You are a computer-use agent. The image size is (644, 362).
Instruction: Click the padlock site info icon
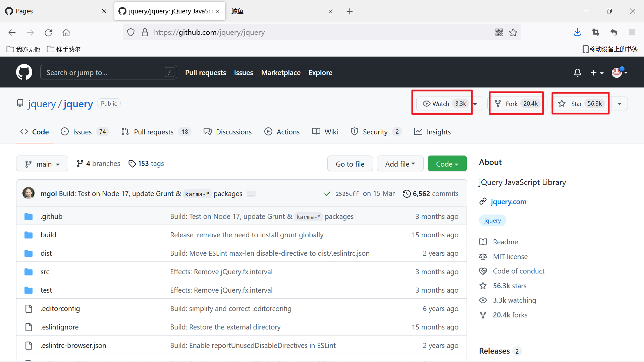(145, 33)
